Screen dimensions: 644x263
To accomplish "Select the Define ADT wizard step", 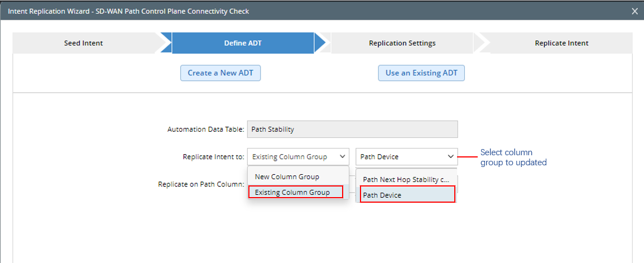I will tap(243, 43).
